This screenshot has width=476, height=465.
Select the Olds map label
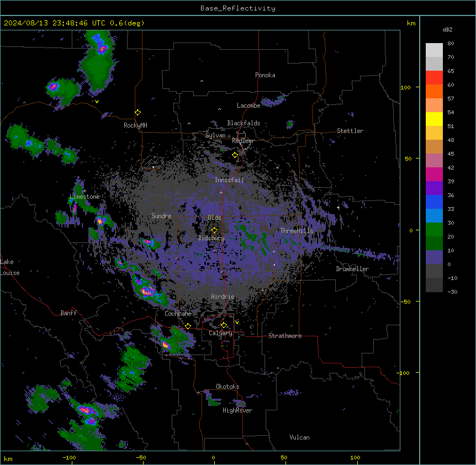pyautogui.click(x=214, y=218)
